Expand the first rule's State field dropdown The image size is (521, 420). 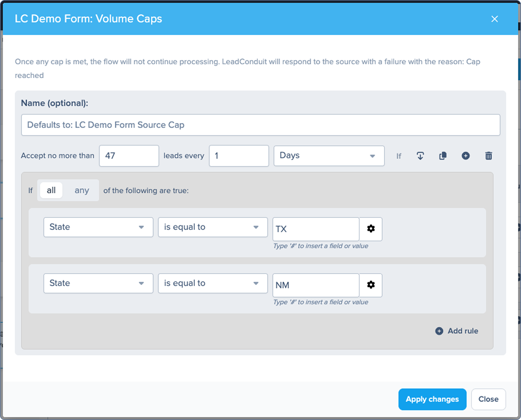(x=98, y=227)
